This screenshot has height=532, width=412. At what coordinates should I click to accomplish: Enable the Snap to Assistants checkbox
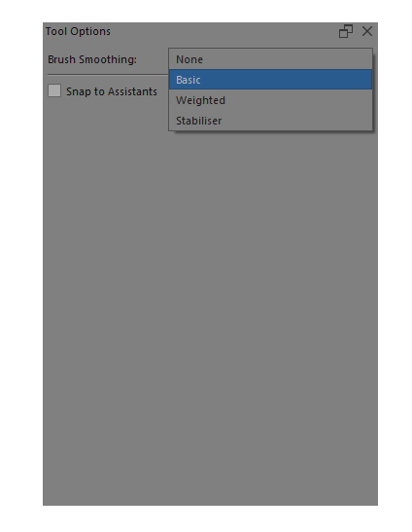54,90
